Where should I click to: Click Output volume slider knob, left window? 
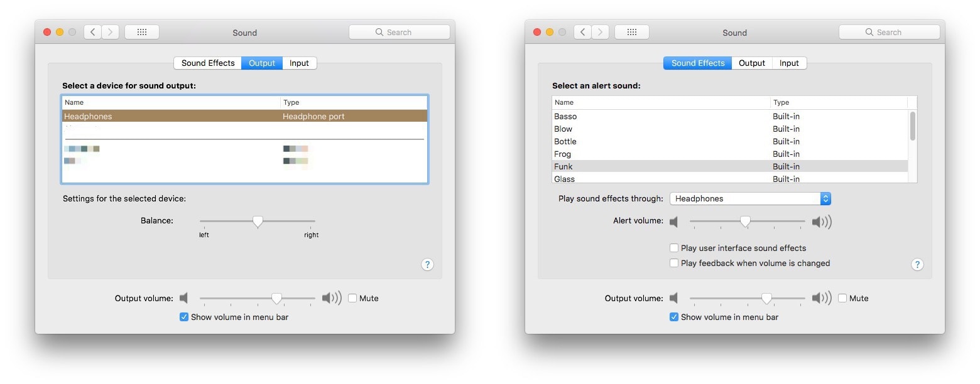click(x=276, y=299)
